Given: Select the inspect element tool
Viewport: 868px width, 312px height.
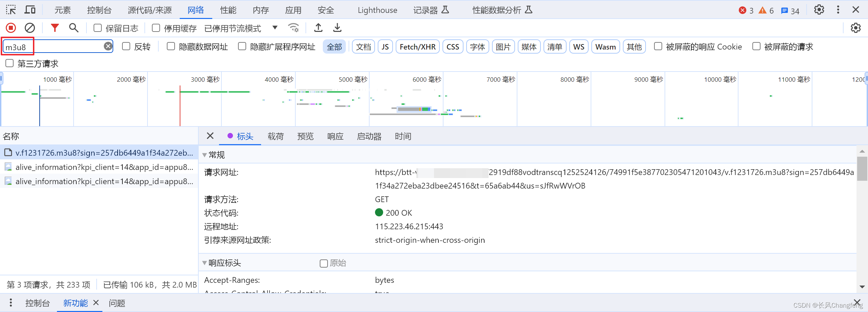Looking at the screenshot, I should pos(11,9).
